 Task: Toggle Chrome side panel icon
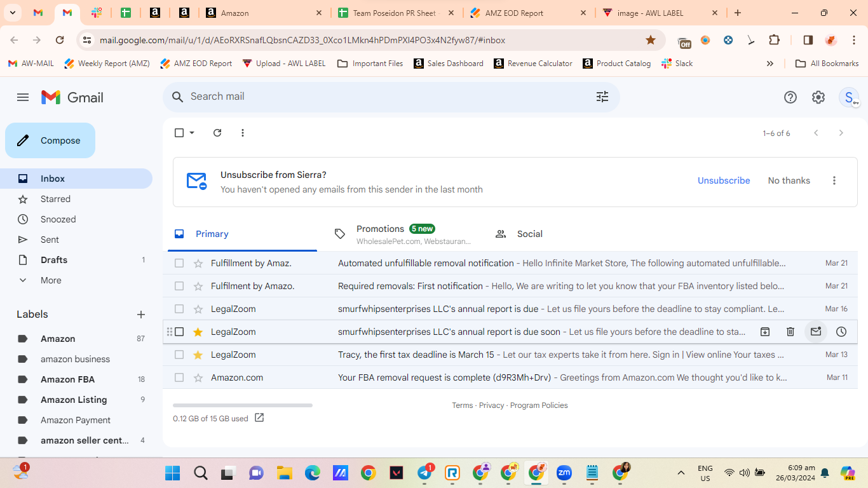click(808, 40)
